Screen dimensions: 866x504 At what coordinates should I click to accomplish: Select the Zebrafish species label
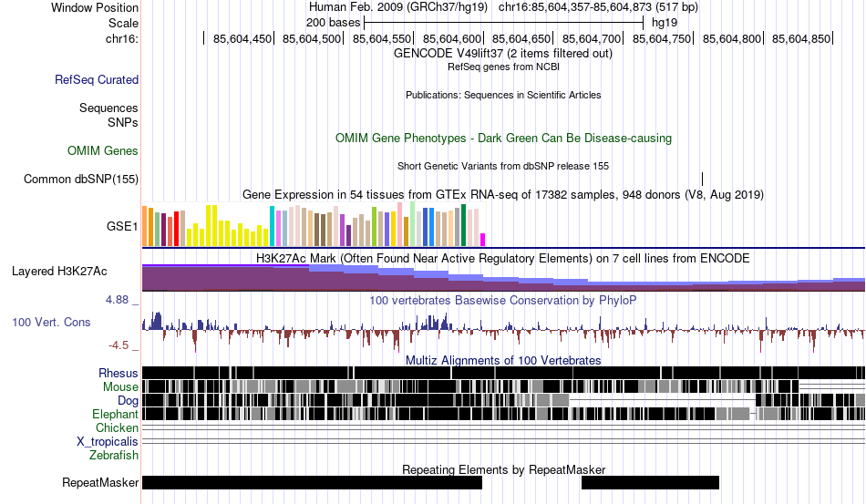tap(114, 456)
